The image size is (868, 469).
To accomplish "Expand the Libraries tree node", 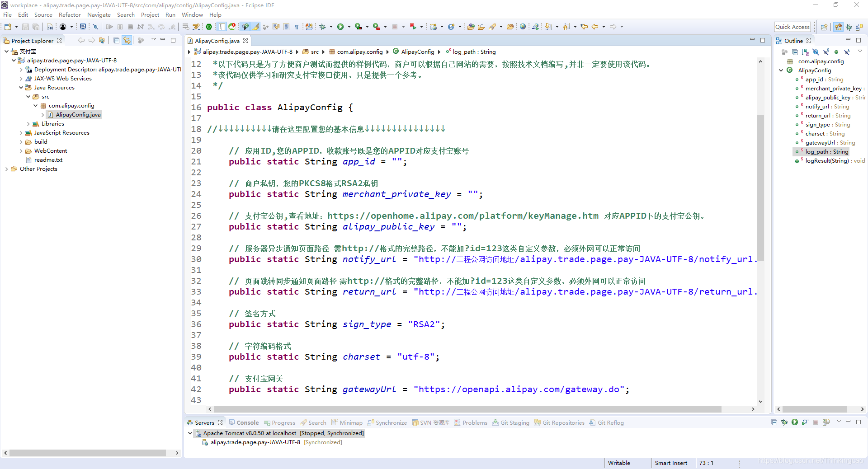I will click(x=28, y=123).
